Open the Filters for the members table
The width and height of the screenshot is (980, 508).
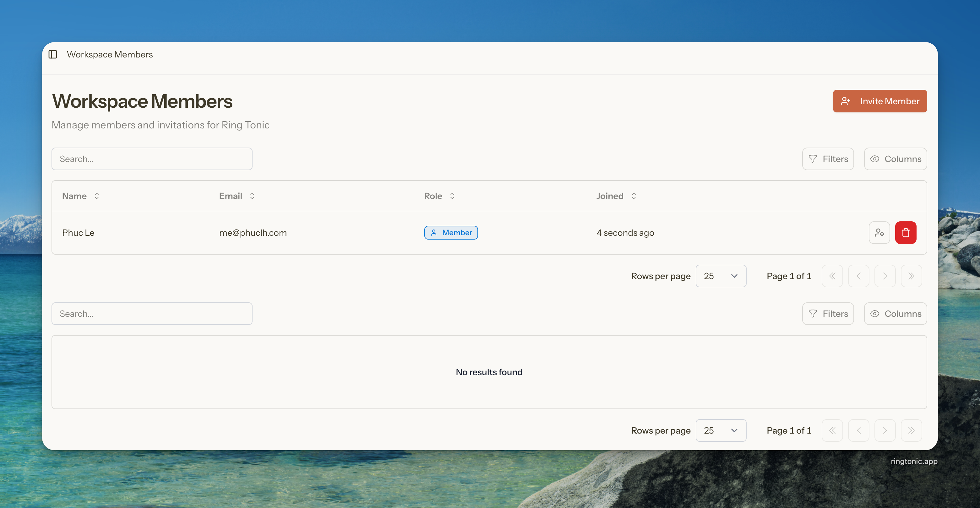828,159
